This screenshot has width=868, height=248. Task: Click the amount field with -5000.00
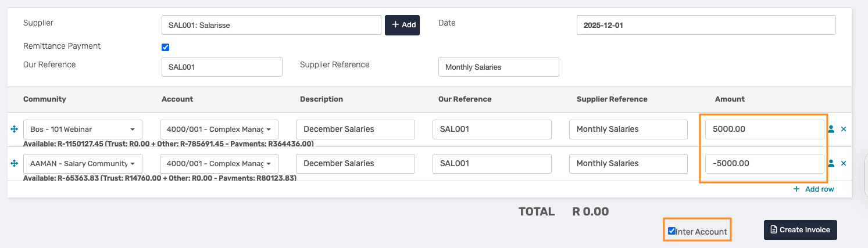pos(765,164)
